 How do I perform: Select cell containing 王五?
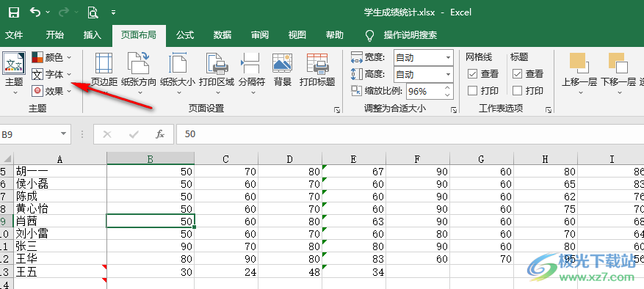coord(60,271)
